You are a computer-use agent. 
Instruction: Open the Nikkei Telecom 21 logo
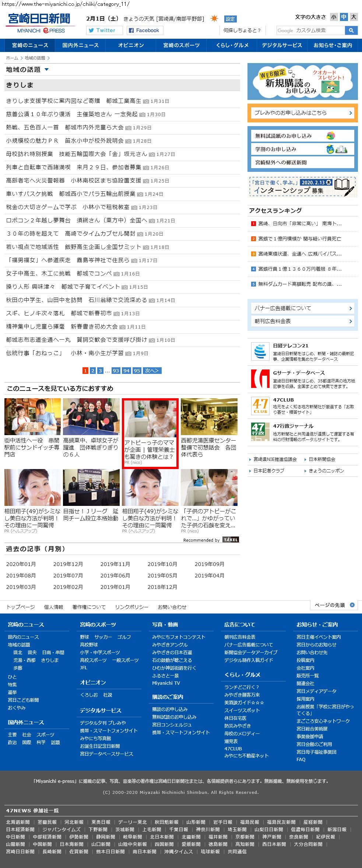click(260, 351)
